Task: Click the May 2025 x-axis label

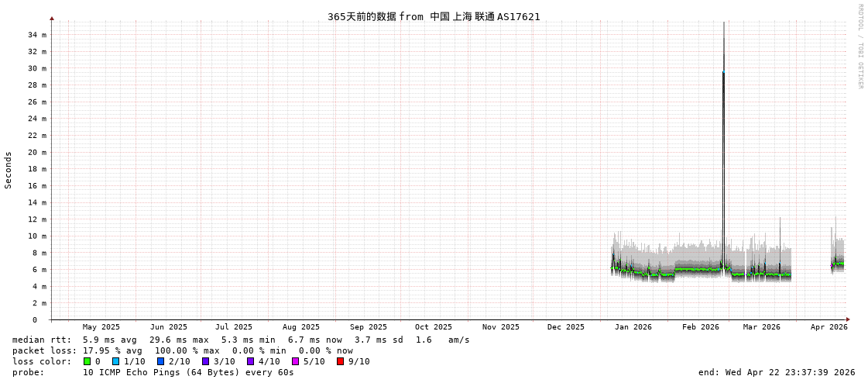Action: click(x=101, y=327)
